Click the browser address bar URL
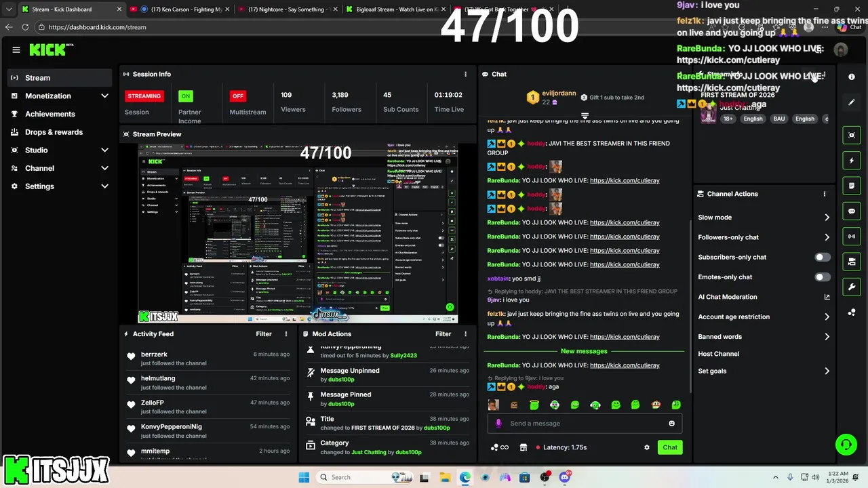Screen dimensions: 868x488 pos(97,27)
